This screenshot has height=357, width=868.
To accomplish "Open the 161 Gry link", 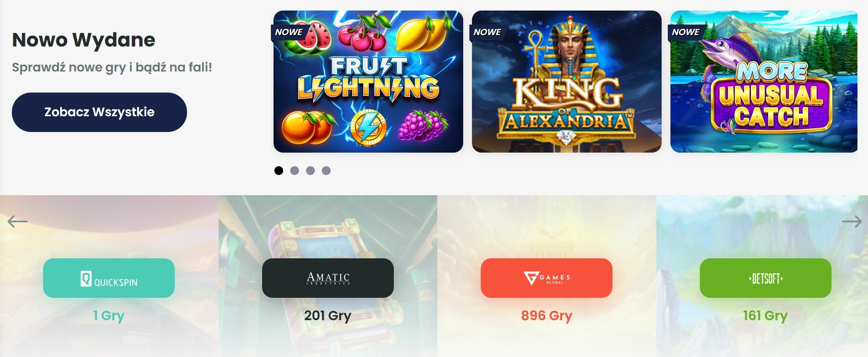I will click(x=765, y=316).
